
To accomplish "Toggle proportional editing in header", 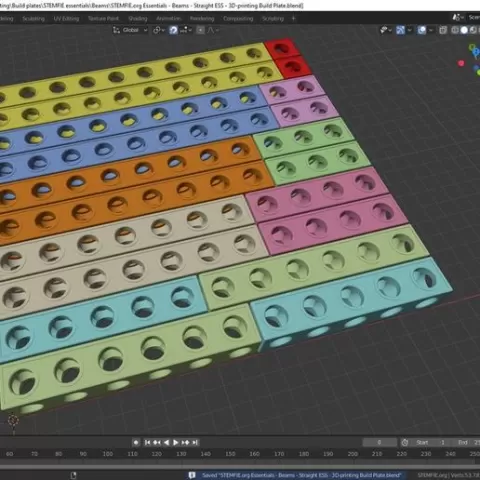I will pos(200,30).
